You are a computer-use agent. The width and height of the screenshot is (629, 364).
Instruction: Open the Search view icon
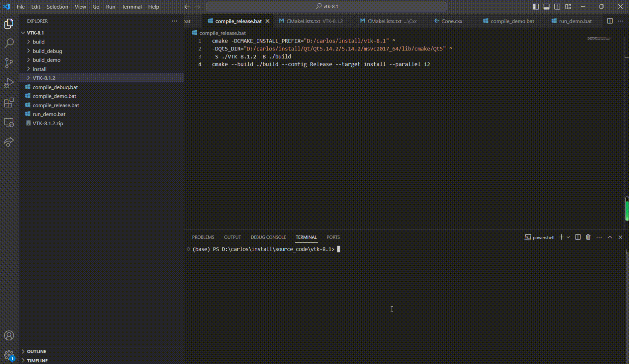[x=9, y=43]
